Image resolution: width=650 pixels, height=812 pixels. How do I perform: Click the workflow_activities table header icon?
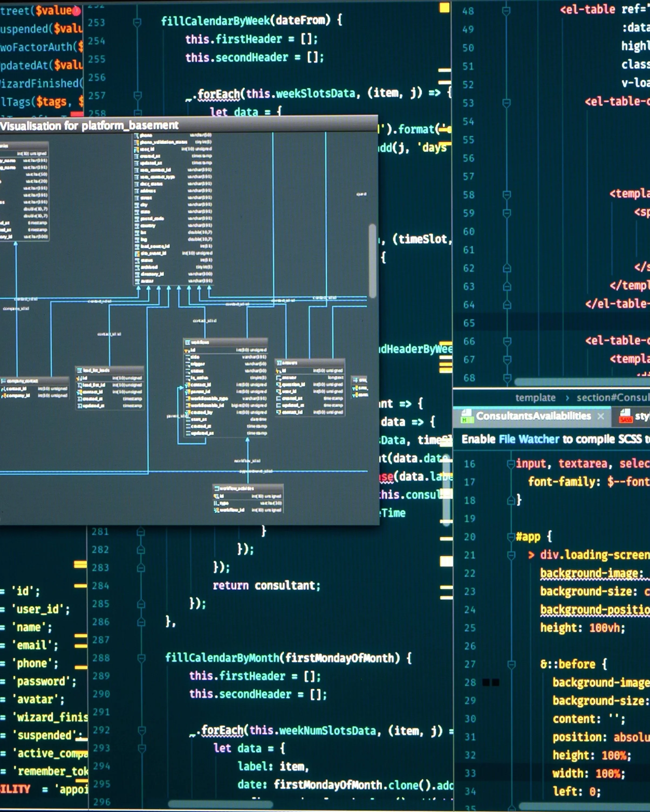(217, 489)
